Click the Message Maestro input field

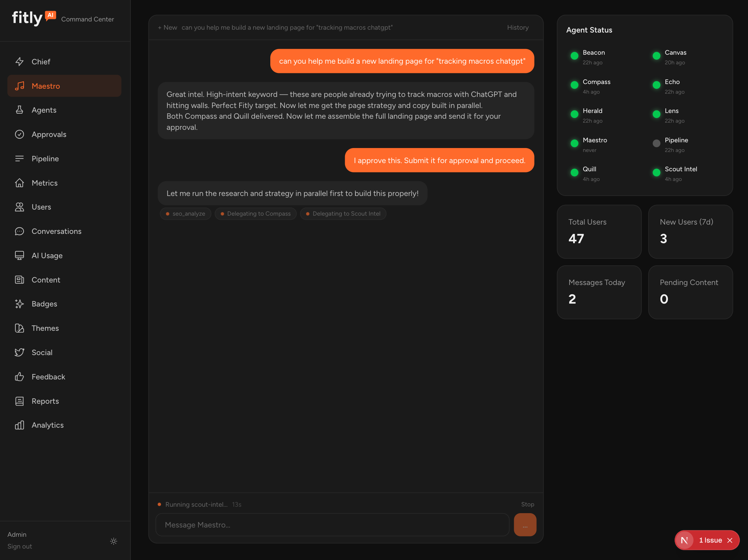[332, 525]
